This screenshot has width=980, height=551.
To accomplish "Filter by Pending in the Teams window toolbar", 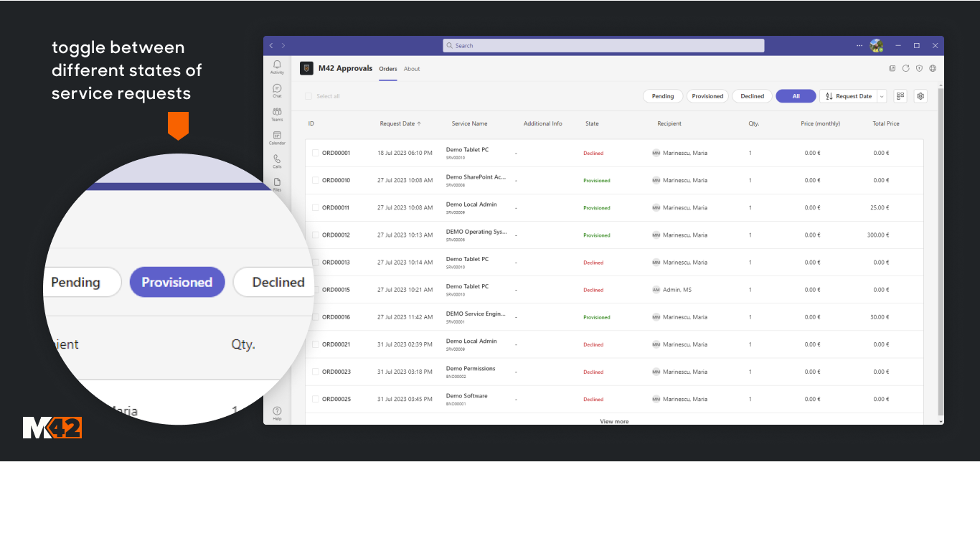I will click(663, 96).
